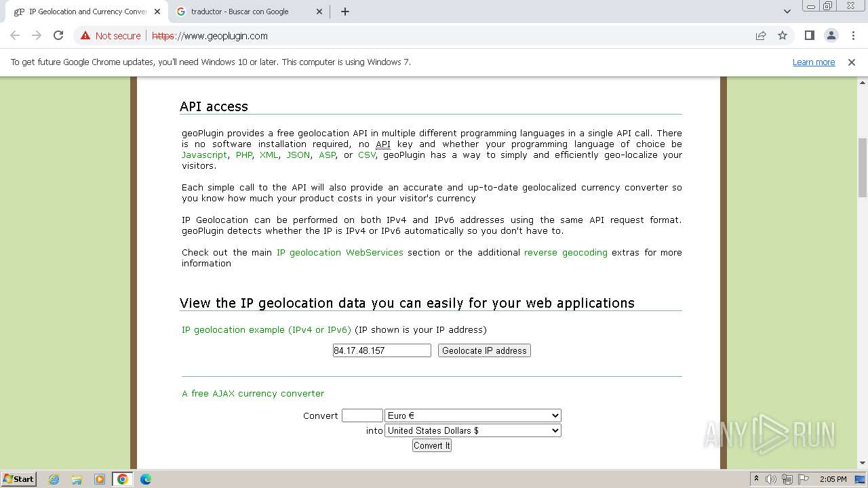Switch to the IP Geolocation tab
The width and height of the screenshot is (868, 488).
[87, 12]
